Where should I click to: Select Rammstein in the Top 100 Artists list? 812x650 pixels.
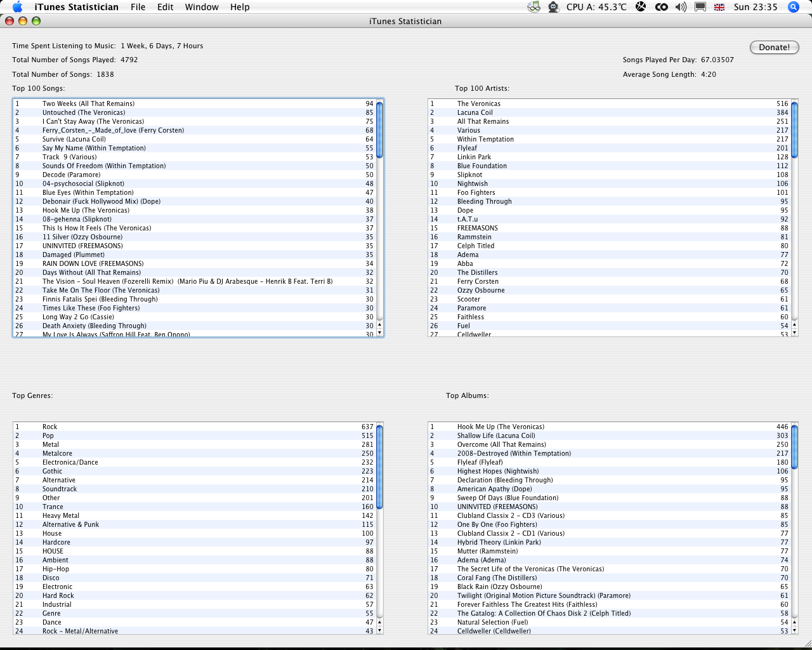(x=610, y=237)
